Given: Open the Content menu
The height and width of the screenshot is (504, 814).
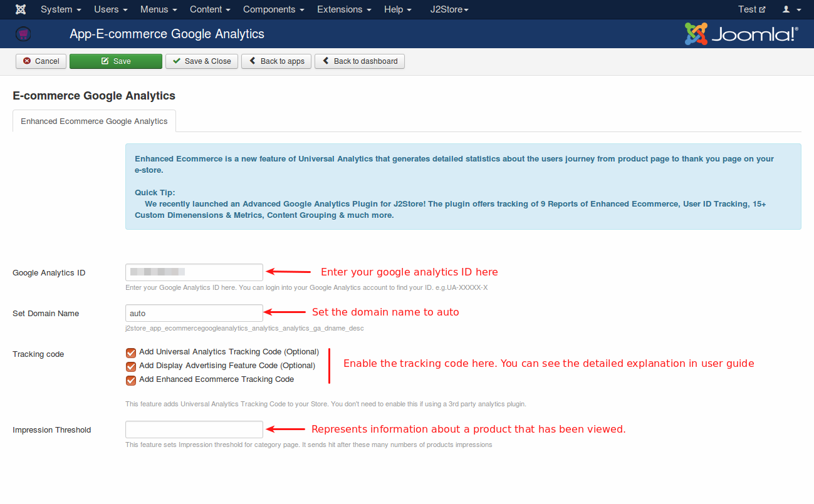Looking at the screenshot, I should click(x=210, y=9).
